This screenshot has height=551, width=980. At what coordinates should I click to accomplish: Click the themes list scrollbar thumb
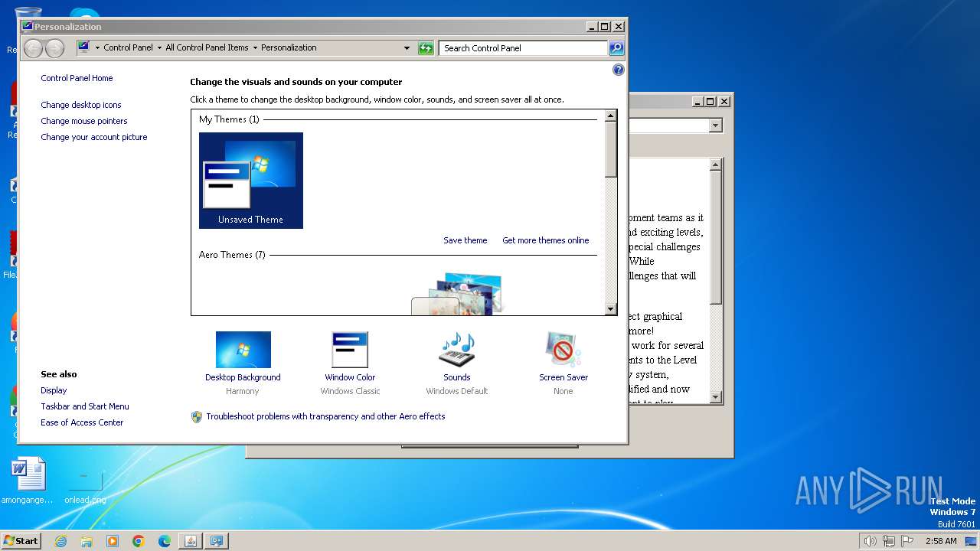[610, 150]
